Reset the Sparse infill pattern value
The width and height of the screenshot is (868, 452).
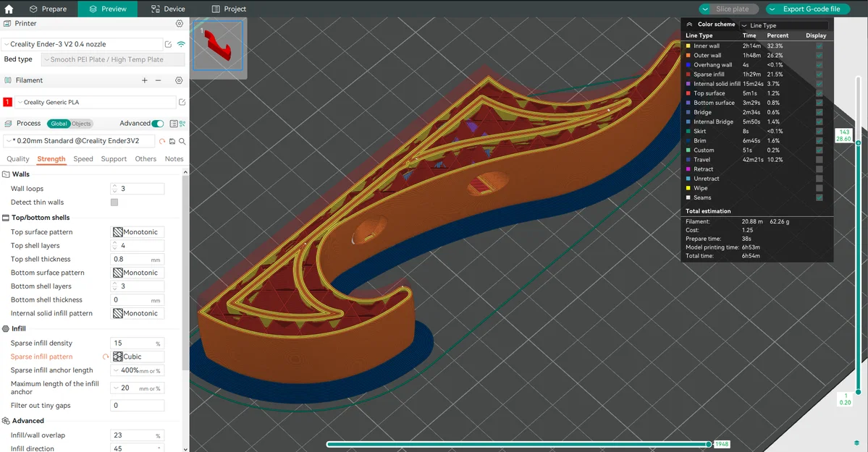click(x=105, y=357)
